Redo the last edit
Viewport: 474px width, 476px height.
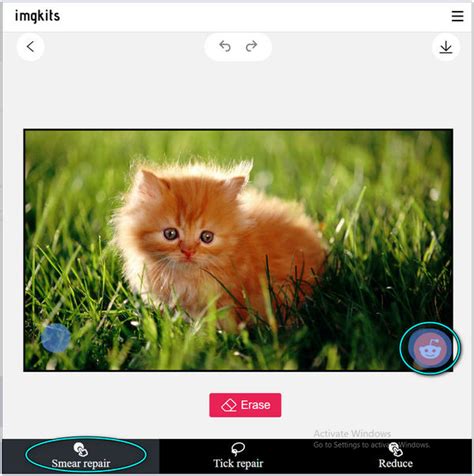tap(251, 46)
